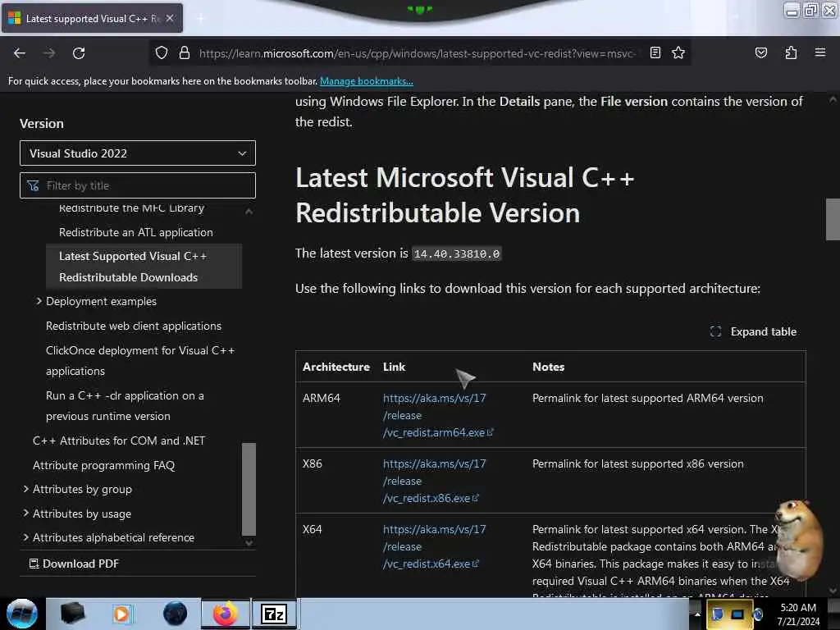Click the X64 architecture cell

pos(312,529)
